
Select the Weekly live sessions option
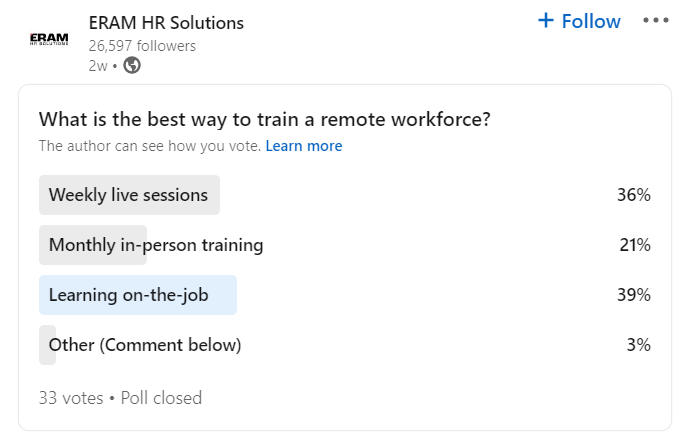point(345,195)
